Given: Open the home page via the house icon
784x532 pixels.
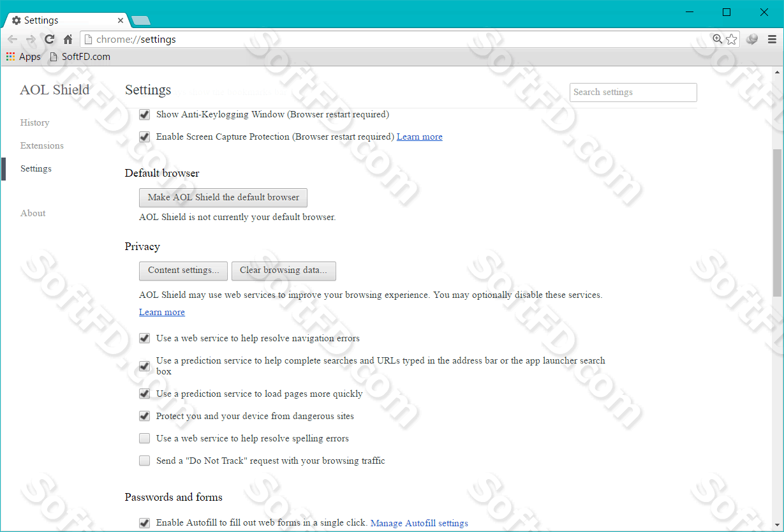Looking at the screenshot, I should (x=68, y=40).
